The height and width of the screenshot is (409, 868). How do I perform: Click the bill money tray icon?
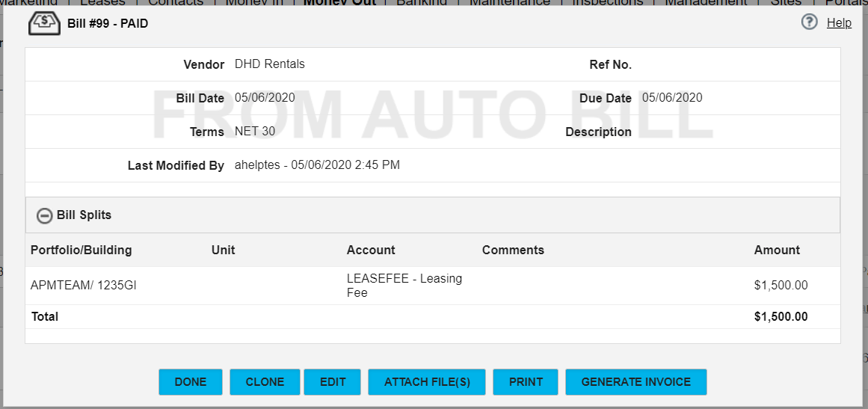[44, 24]
